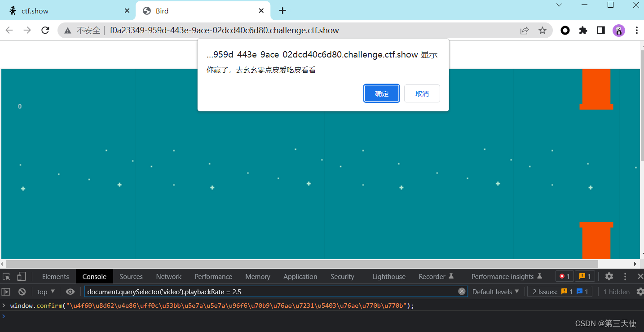The height and width of the screenshot is (332, 644).
Task: Click the vertical page scrollbar
Action: 642,106
